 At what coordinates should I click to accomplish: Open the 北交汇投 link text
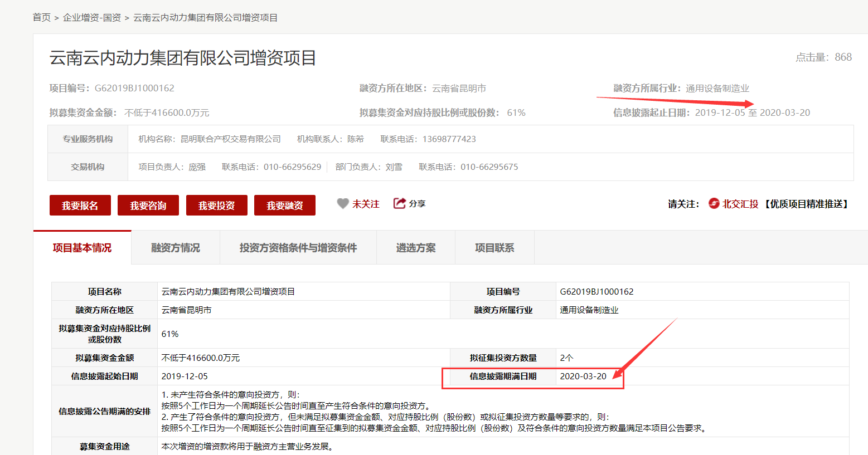tap(740, 204)
